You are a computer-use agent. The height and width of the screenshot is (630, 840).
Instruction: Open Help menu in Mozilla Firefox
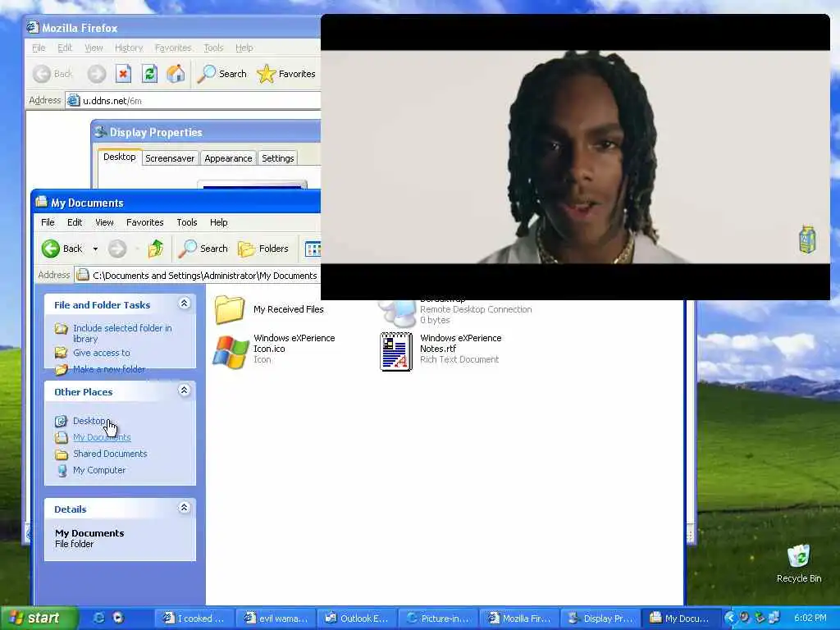pos(244,48)
